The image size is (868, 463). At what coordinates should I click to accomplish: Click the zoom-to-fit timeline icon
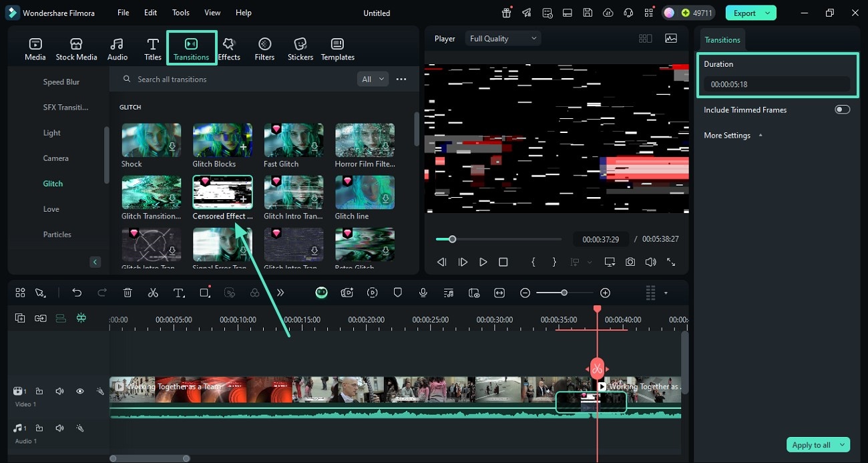(499, 293)
